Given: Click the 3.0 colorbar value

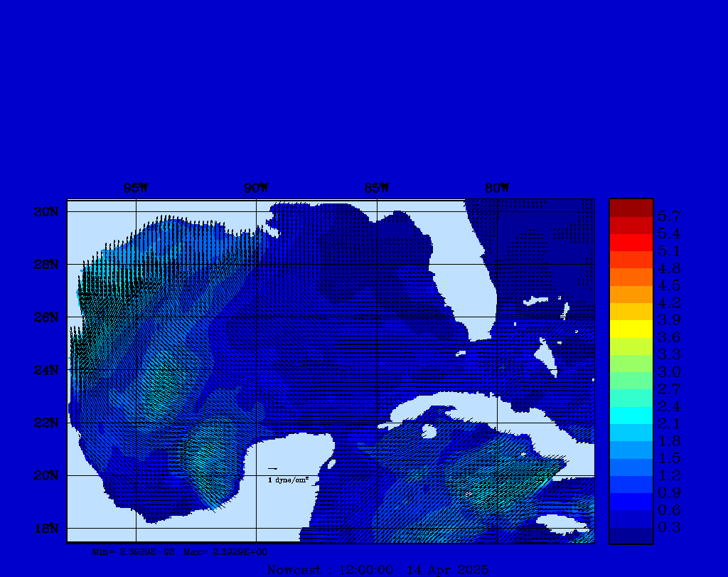Looking at the screenshot, I should pos(669,371).
